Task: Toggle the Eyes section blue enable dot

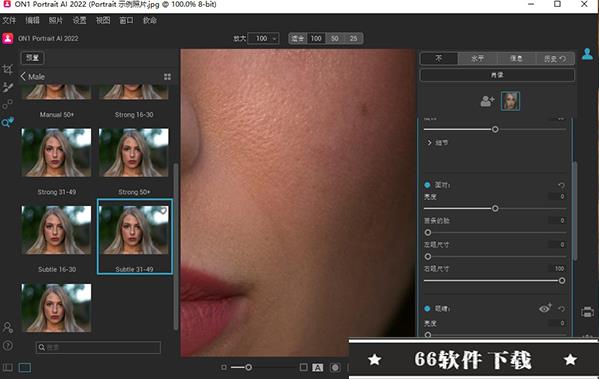Action: click(x=427, y=309)
